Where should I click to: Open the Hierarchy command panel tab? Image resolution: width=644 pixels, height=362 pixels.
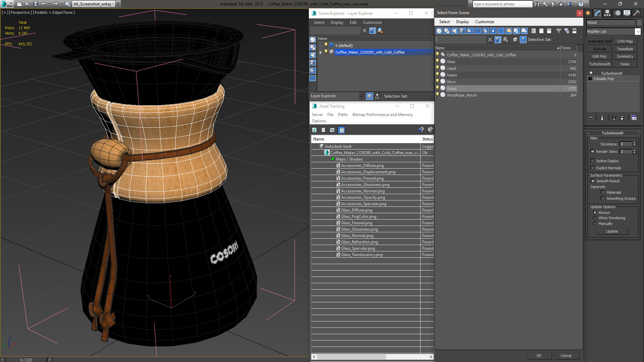607,13
